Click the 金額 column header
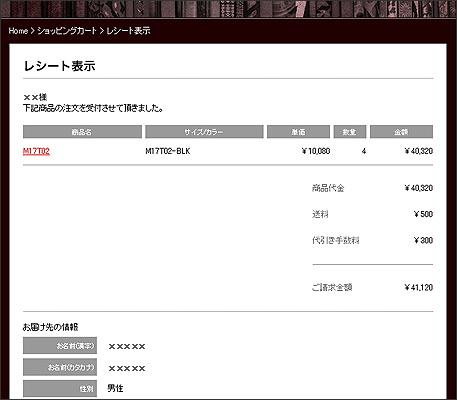 (401, 132)
